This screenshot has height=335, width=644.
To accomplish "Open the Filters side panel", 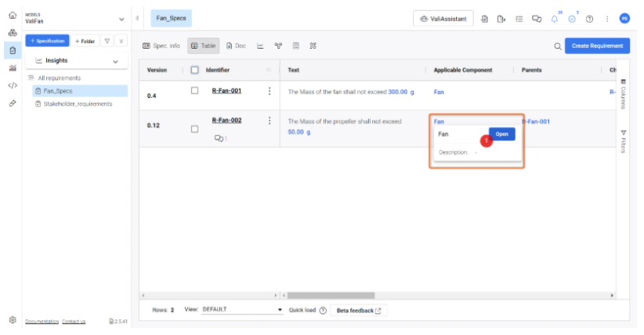I will 623,142.
